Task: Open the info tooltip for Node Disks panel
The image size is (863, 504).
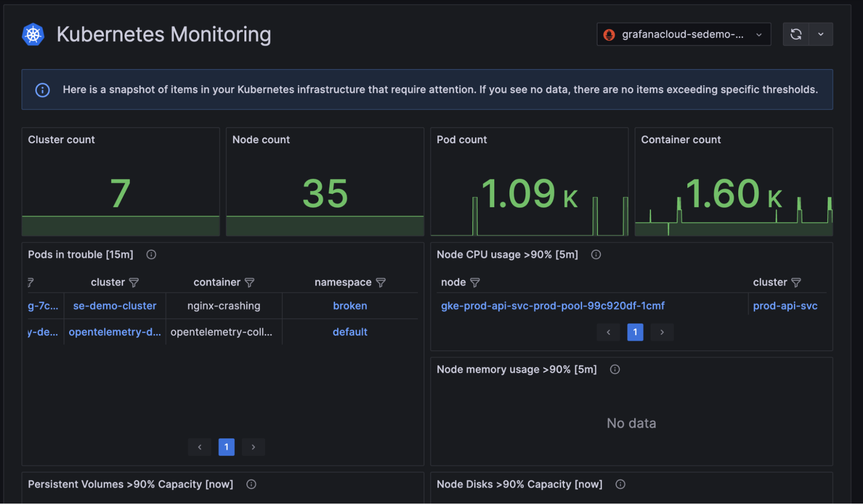Action: pyautogui.click(x=620, y=484)
